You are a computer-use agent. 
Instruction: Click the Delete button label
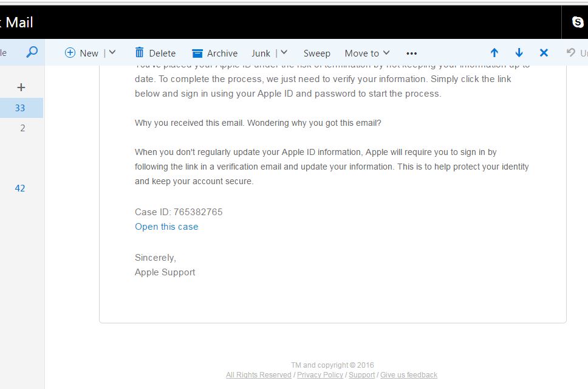[x=162, y=53]
